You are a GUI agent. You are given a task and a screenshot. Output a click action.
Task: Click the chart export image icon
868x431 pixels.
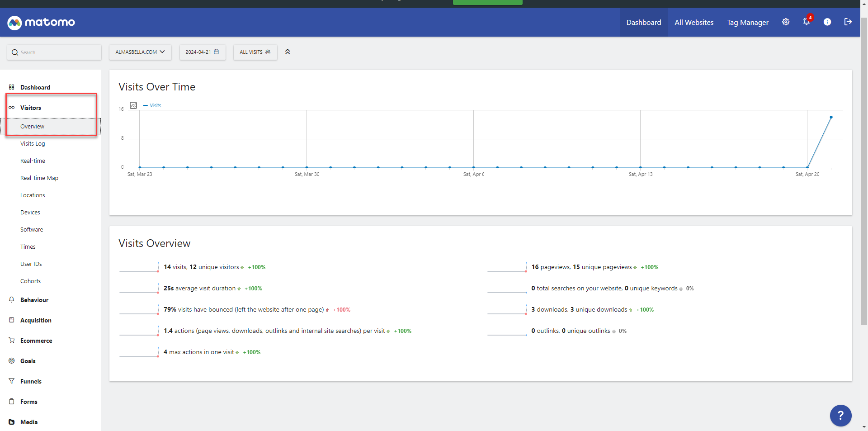pyautogui.click(x=133, y=105)
